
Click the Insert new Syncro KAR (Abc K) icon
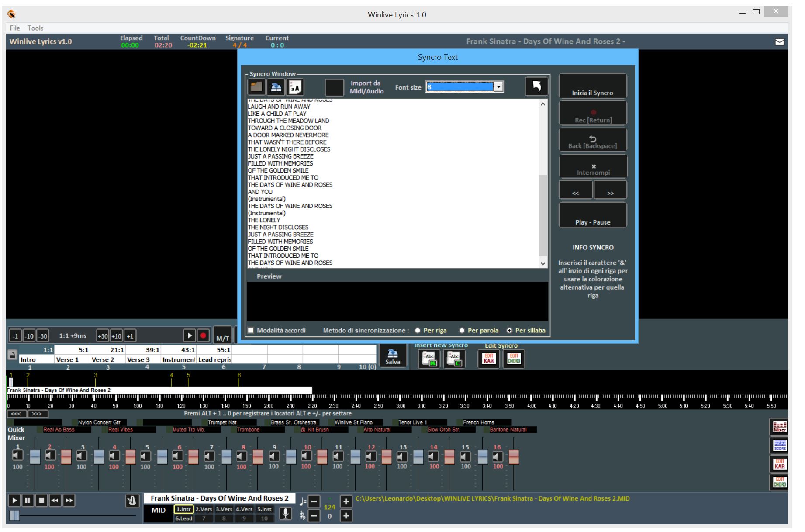(x=429, y=359)
